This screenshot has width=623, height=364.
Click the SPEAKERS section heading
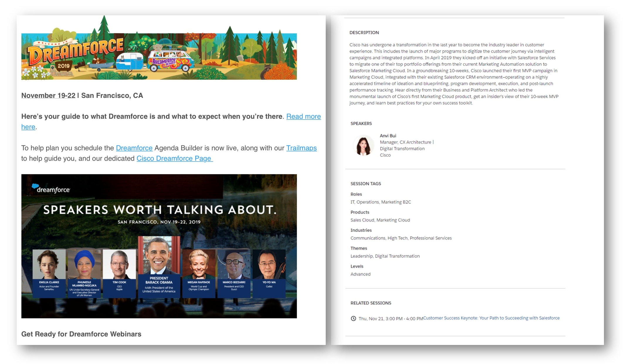coord(361,123)
